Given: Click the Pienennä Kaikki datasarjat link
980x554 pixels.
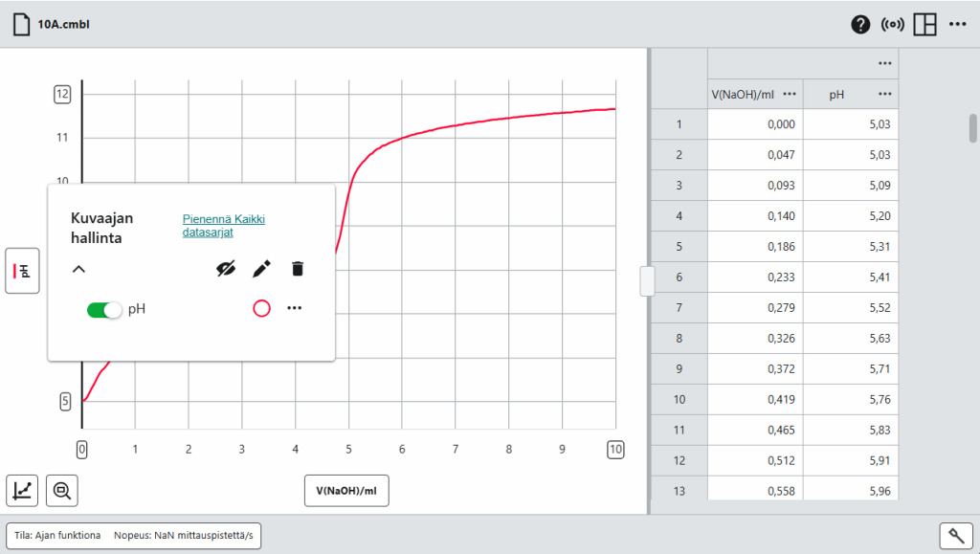Looking at the screenshot, I should (224, 226).
